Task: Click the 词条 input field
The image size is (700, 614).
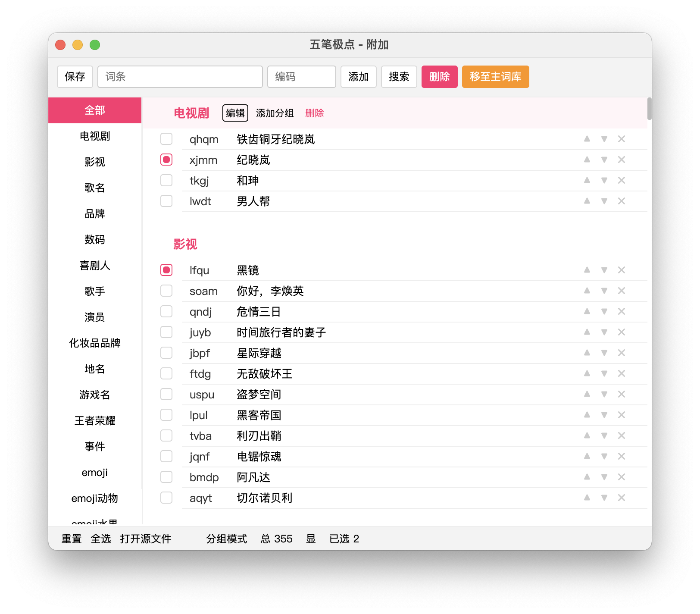Action: 180,77
